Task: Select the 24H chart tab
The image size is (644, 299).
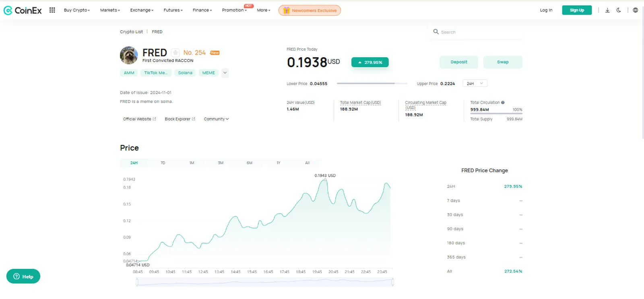Action: pyautogui.click(x=134, y=163)
